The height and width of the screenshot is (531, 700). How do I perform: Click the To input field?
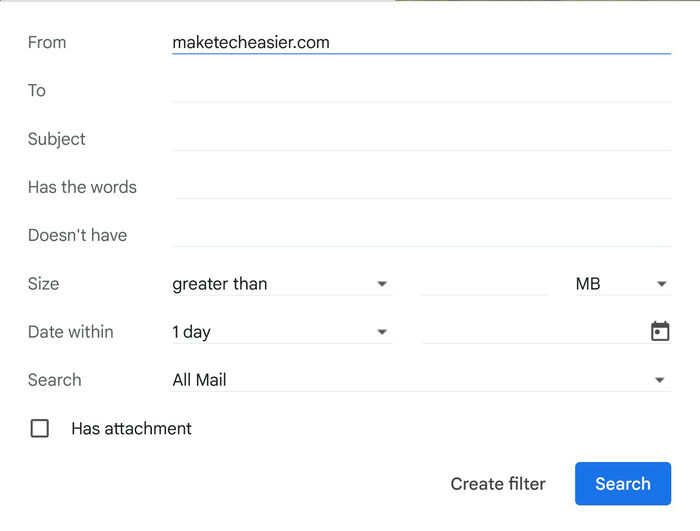[421, 91]
